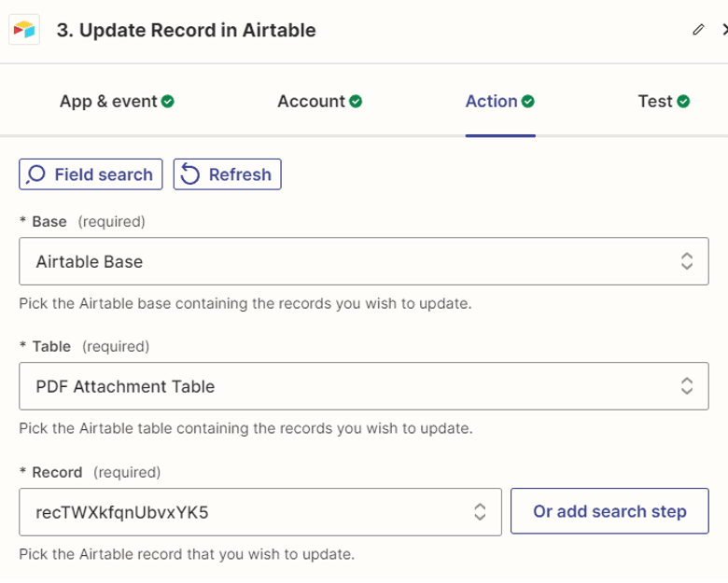Click the Base (required) label
This screenshot has width=728, height=583.
[82, 221]
